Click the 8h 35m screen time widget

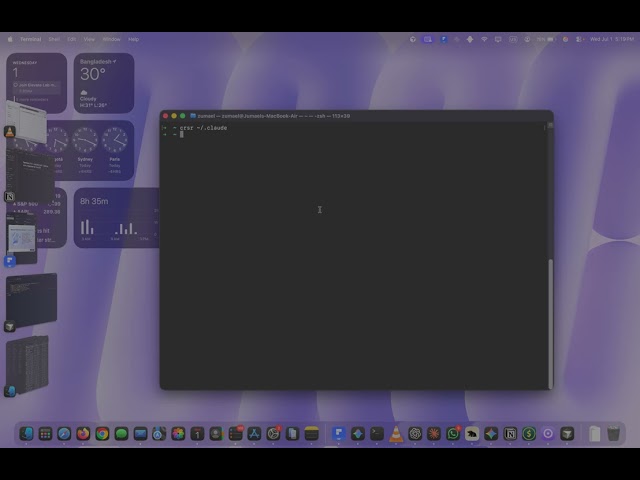[116, 218]
